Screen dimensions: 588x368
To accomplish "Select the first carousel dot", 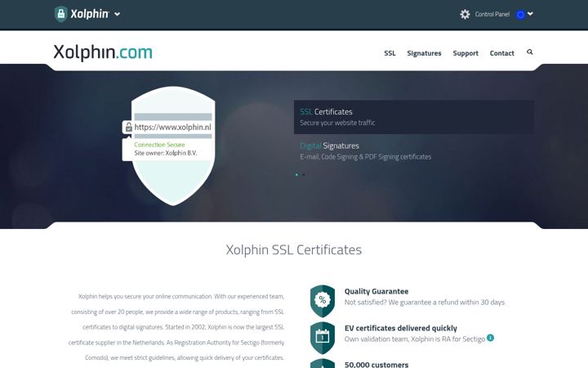I will pyautogui.click(x=296, y=175).
